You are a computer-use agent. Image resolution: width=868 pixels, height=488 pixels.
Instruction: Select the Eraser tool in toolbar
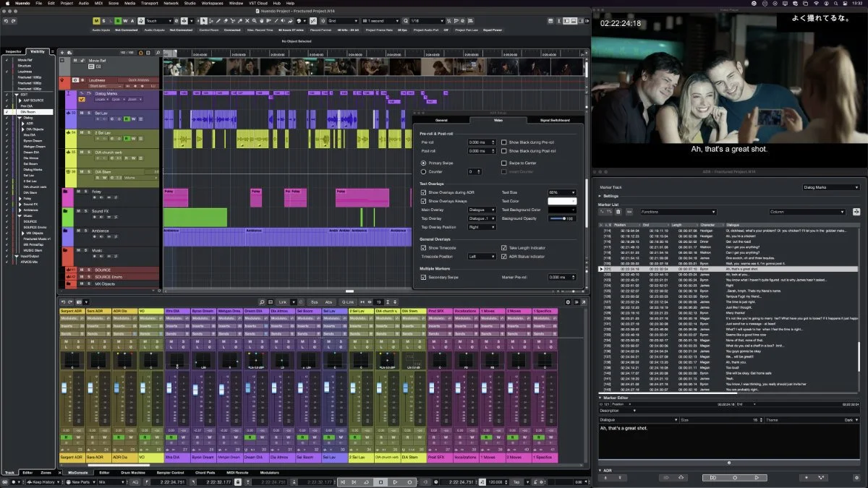click(x=227, y=21)
